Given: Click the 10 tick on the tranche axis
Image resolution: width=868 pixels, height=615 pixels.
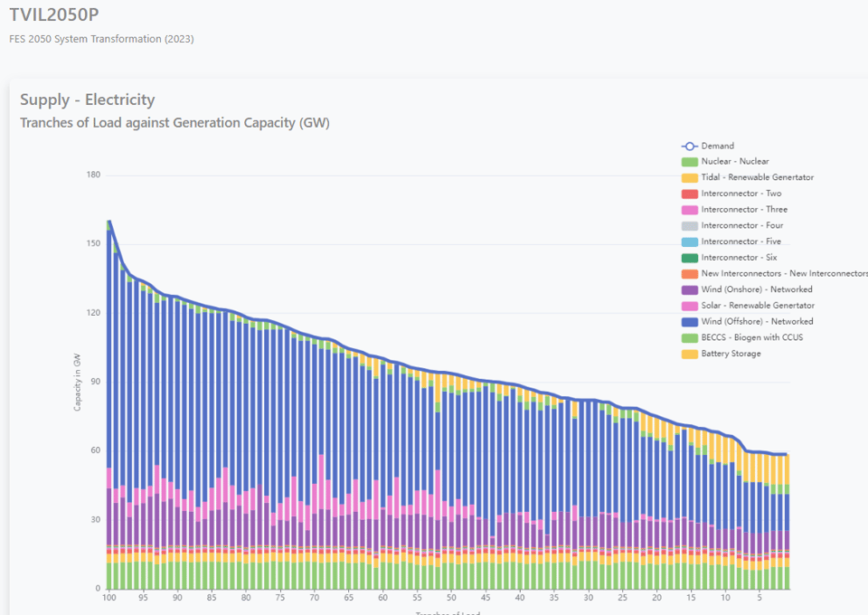Looking at the screenshot, I should [725, 598].
